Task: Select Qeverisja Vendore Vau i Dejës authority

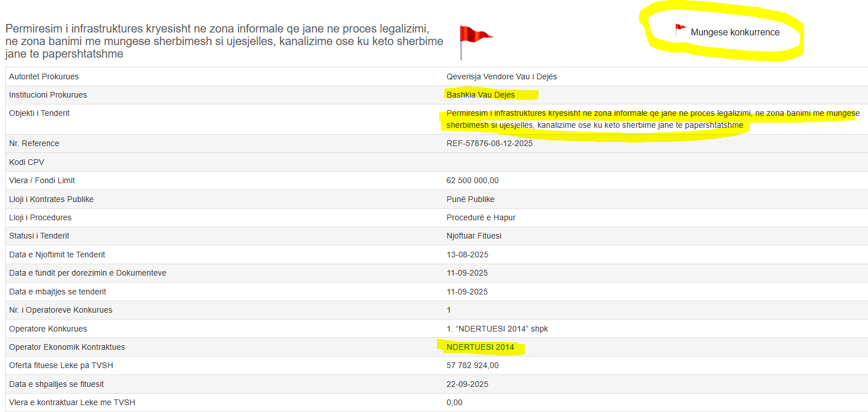Action: coord(503,76)
